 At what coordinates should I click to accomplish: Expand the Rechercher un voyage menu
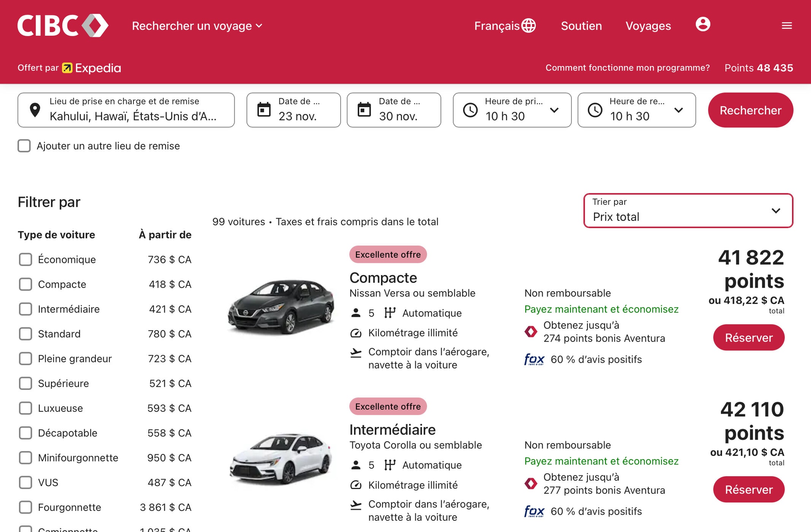[x=197, y=26]
